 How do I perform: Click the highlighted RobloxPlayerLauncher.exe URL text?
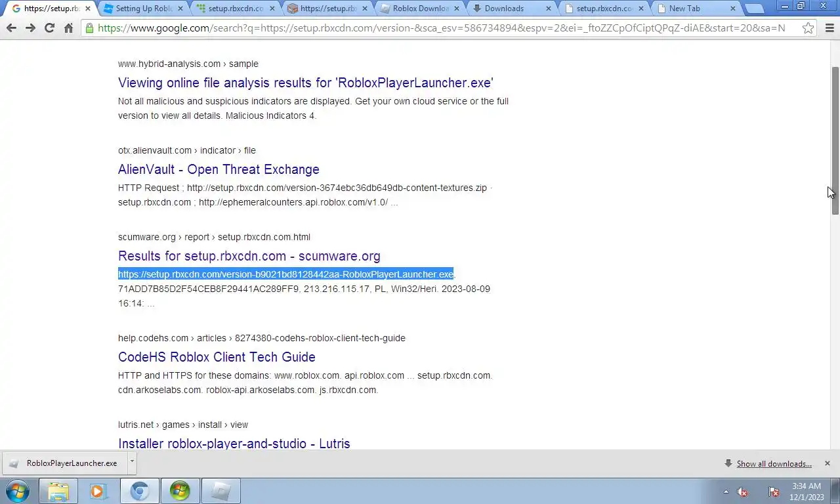click(285, 274)
